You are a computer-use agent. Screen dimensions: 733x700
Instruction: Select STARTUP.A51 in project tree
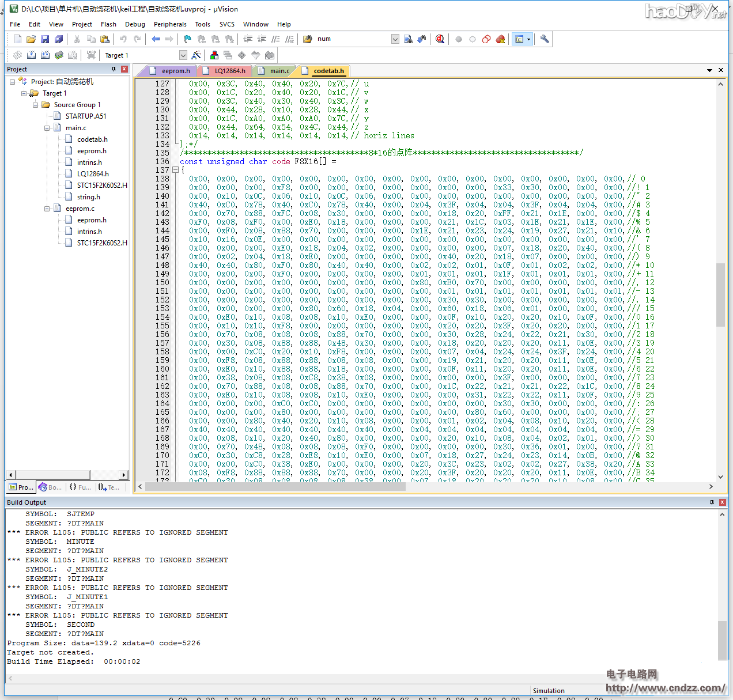pyautogui.click(x=85, y=116)
